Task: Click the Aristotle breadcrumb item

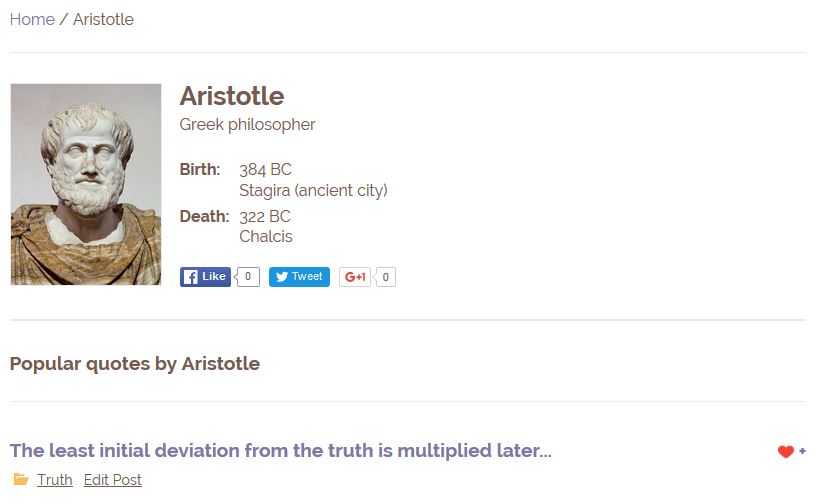Action: point(103,20)
